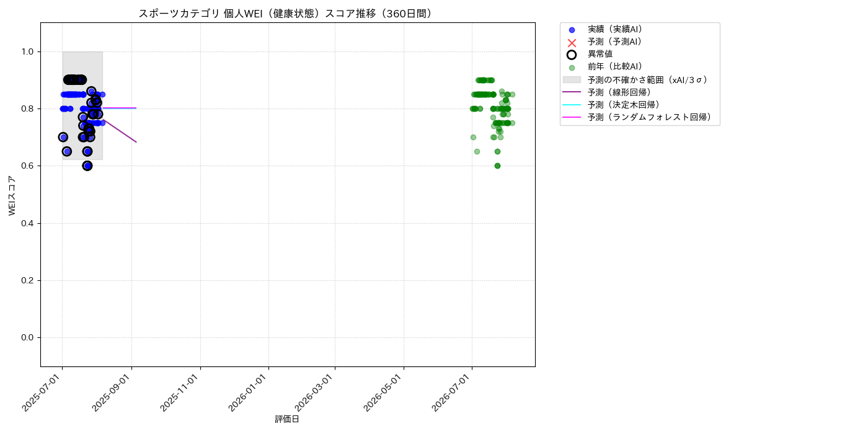Click legend label 予測（決定木回帰）
The width and height of the screenshot is (868, 434).
point(624,104)
